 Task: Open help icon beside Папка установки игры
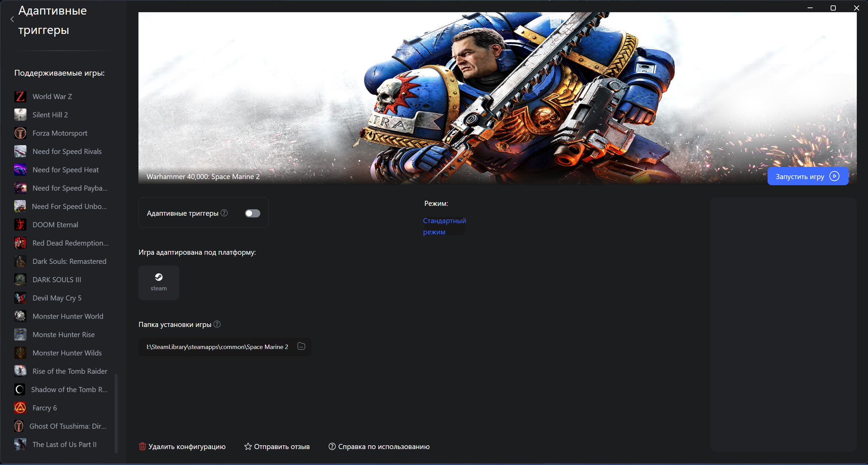pyautogui.click(x=217, y=324)
